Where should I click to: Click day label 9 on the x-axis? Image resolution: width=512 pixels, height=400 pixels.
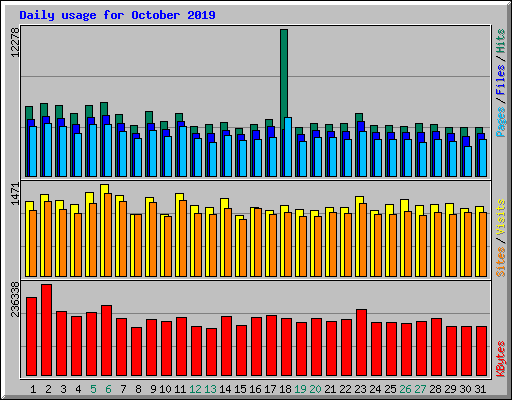pyautogui.click(x=153, y=389)
